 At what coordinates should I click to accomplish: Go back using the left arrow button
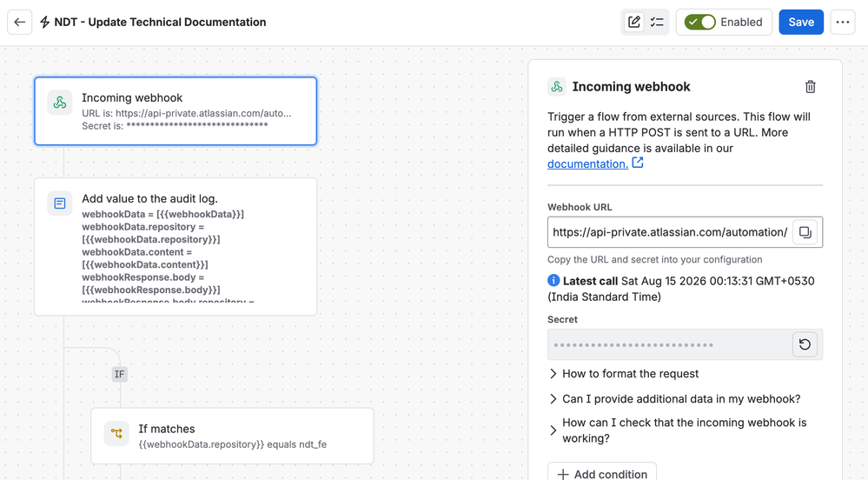[x=19, y=22]
